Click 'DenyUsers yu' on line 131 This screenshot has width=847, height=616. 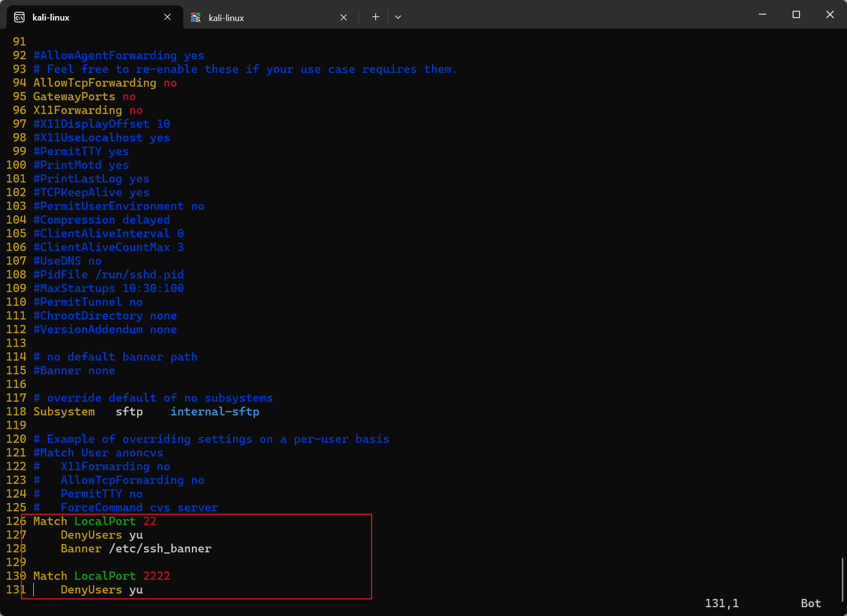point(102,590)
